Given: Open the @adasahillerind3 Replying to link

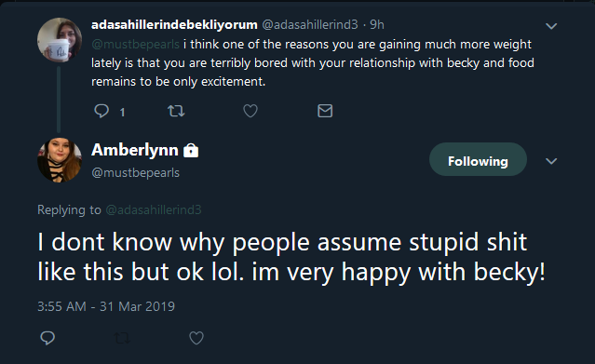Looking at the screenshot, I should pyautogui.click(x=154, y=209).
